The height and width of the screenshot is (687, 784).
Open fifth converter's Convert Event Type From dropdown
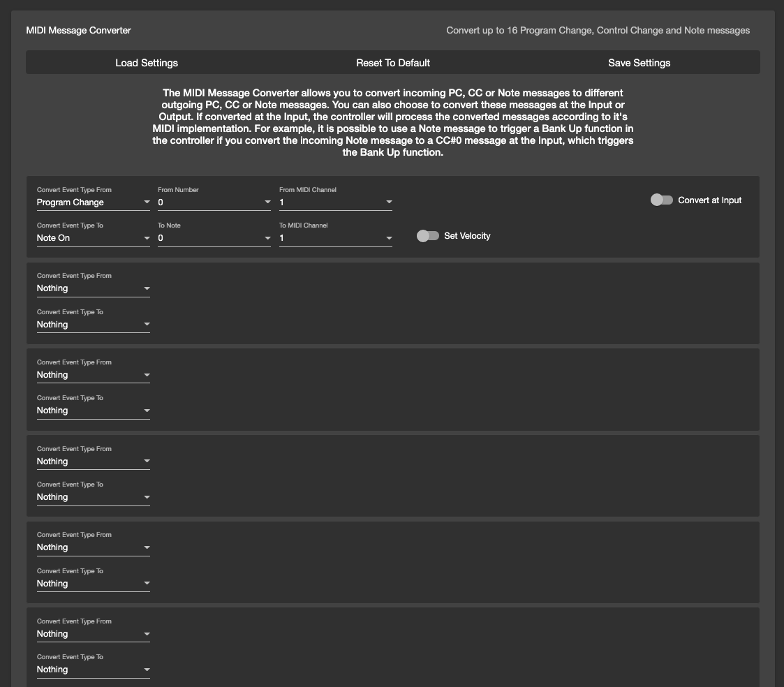click(x=93, y=547)
